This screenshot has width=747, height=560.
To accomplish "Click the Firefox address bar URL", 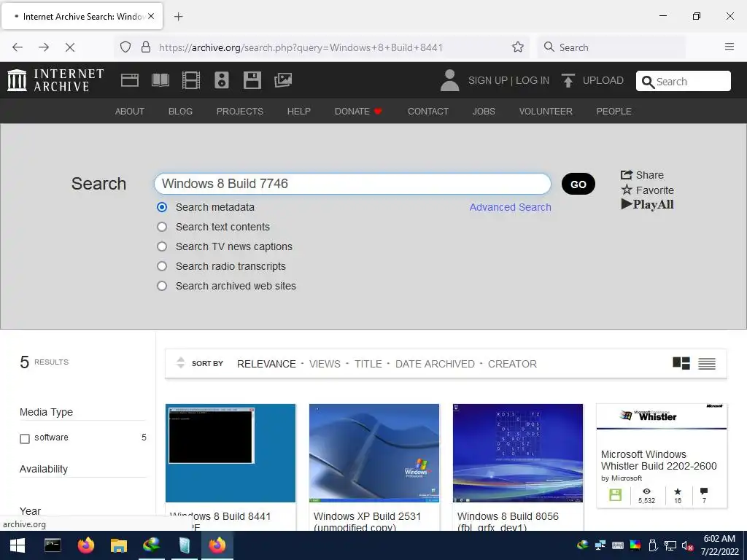I will click(300, 47).
